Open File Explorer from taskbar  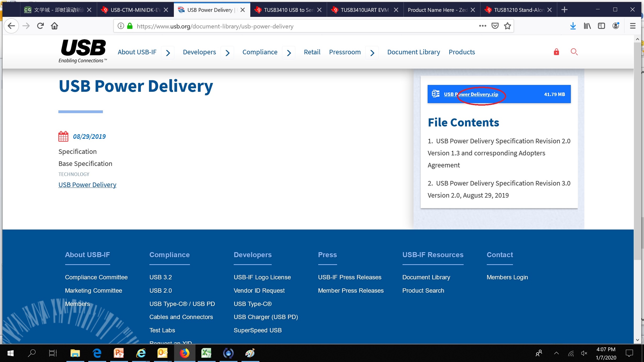[x=75, y=353]
